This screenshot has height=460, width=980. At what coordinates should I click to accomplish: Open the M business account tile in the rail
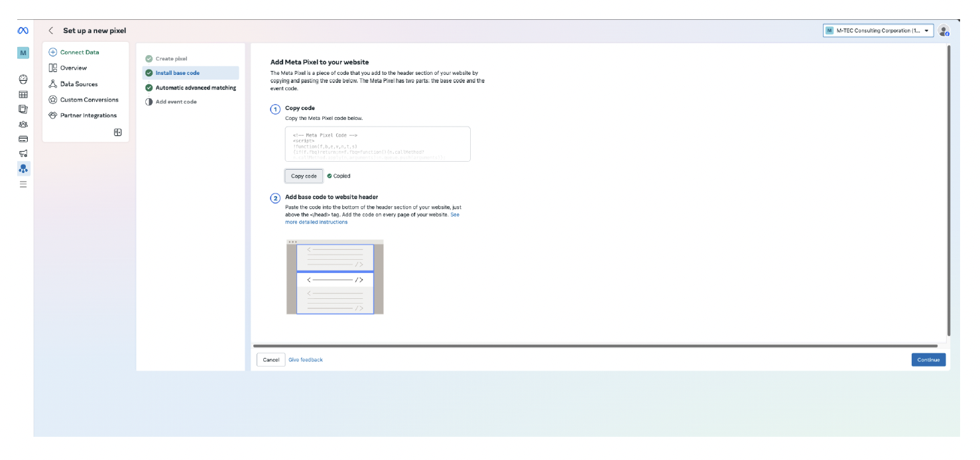[x=23, y=52]
